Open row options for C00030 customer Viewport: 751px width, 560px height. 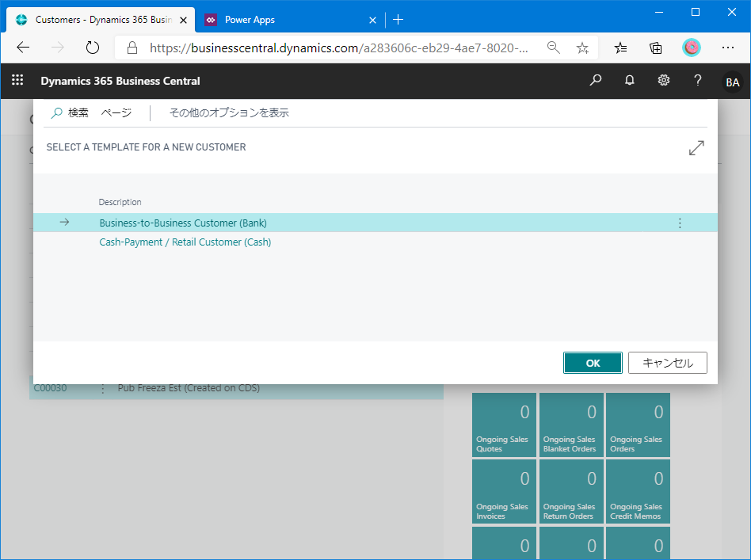click(x=102, y=388)
